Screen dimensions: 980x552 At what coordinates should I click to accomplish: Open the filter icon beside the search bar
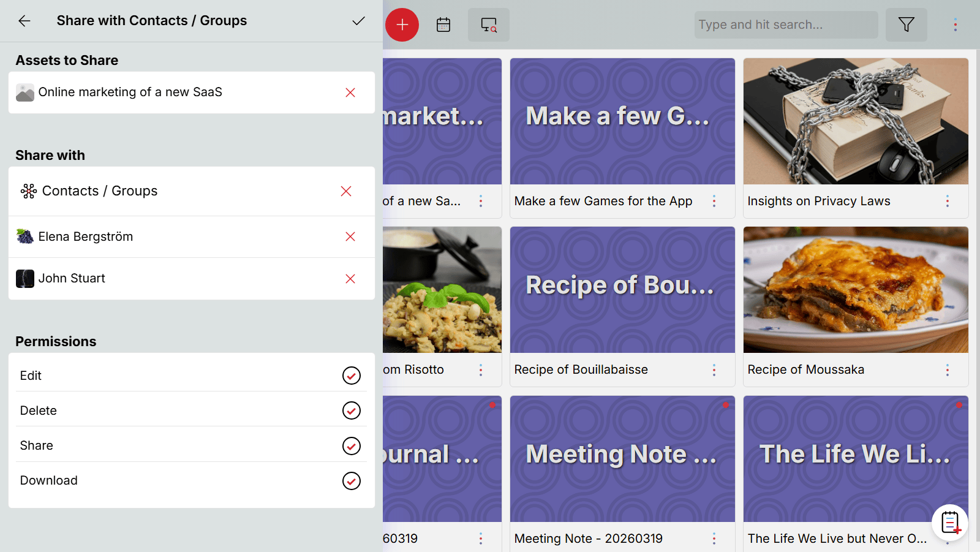907,25
